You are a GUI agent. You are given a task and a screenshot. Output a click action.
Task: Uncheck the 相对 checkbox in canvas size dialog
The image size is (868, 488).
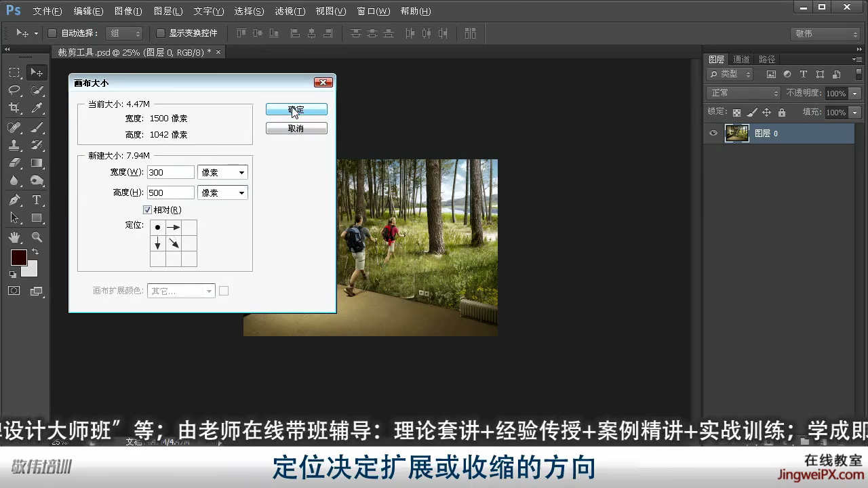click(x=147, y=210)
